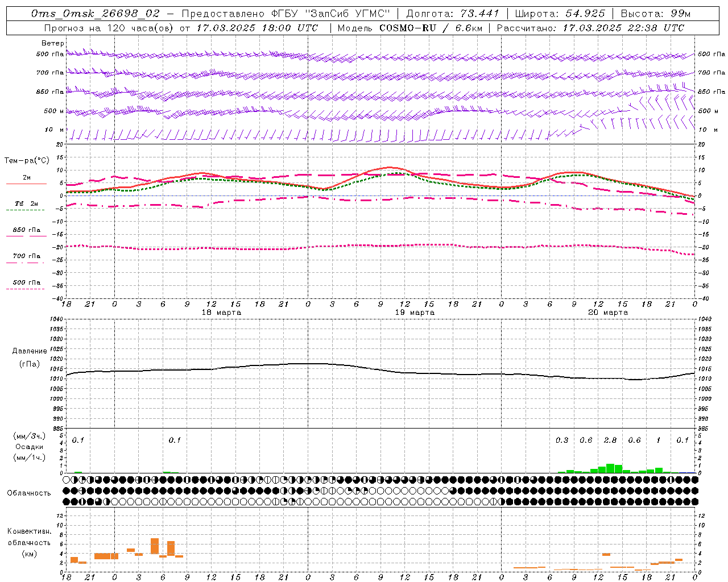Click the '(мм/3ч.)' units label
Viewport: 728px width, 582px height.
[x=29, y=436]
